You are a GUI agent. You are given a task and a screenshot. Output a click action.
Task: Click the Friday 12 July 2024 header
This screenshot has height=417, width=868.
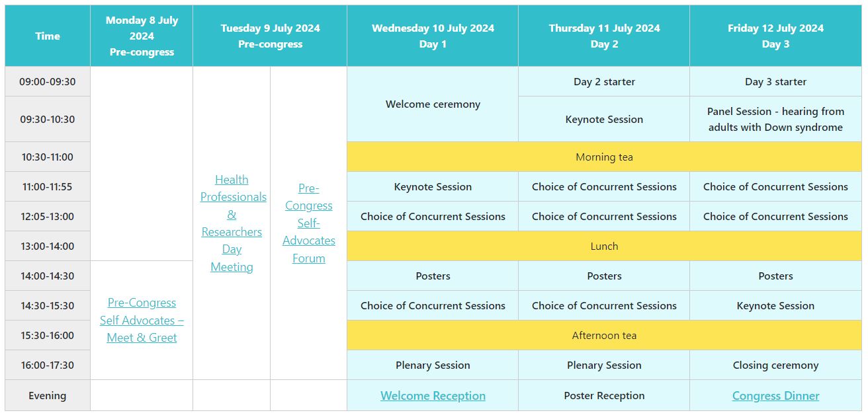tap(775, 36)
